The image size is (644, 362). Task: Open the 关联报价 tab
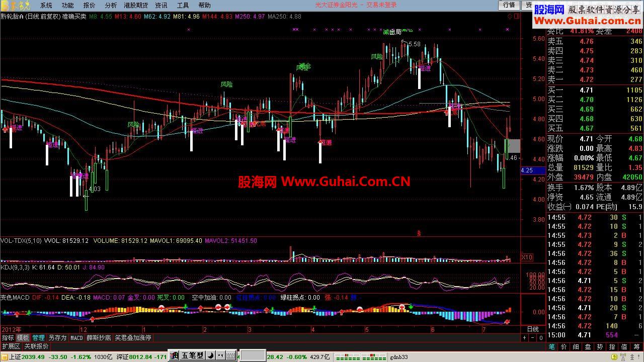point(36,346)
